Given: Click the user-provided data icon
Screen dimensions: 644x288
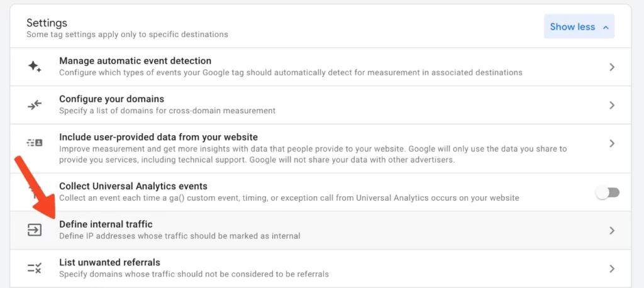Looking at the screenshot, I should 35,143.
